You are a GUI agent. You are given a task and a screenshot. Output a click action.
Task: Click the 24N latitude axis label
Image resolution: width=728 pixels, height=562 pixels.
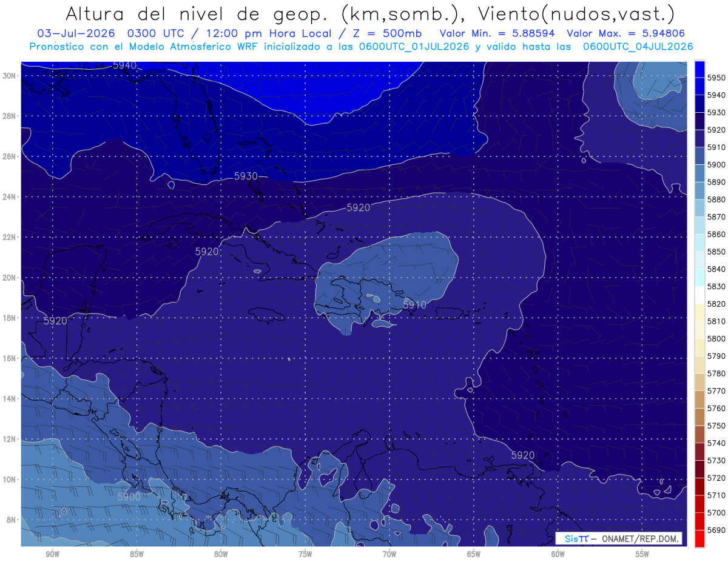coord(10,197)
